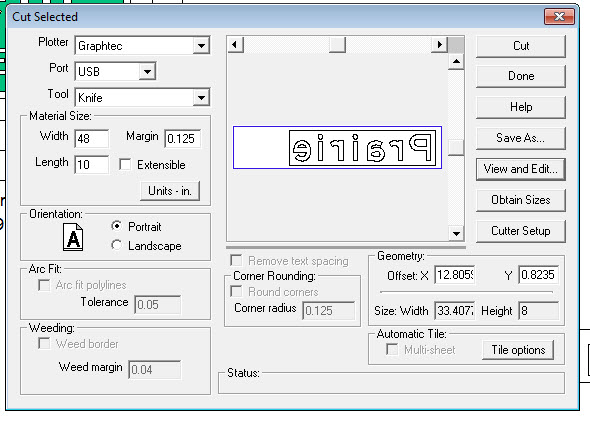This screenshot has height=425, width=590.
Task: Click the portrait page orientation icon
Action: tap(73, 237)
